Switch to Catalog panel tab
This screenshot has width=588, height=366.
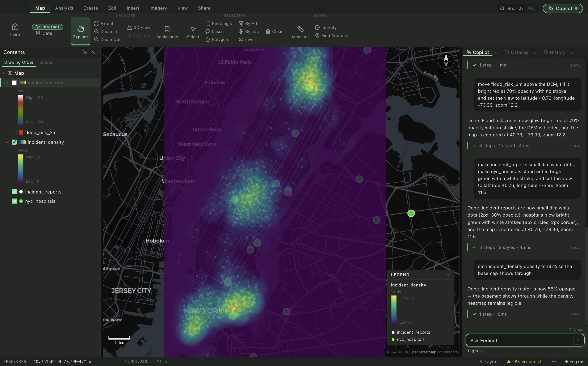point(516,52)
